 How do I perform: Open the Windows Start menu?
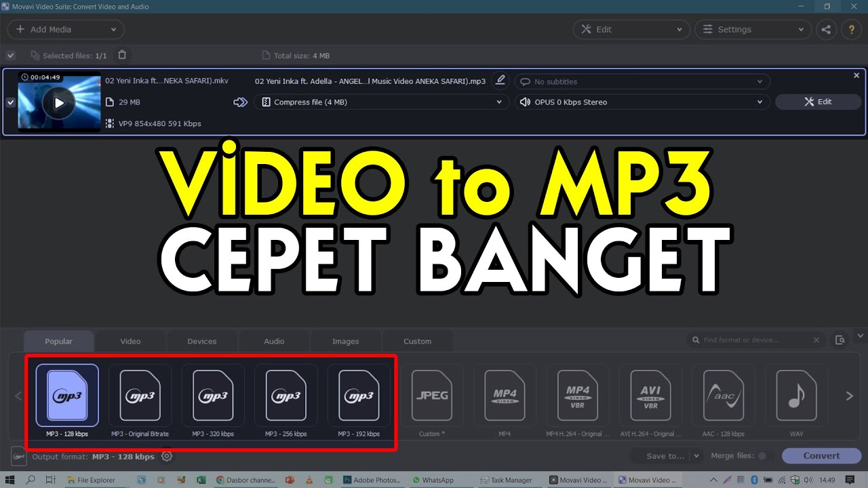10,480
